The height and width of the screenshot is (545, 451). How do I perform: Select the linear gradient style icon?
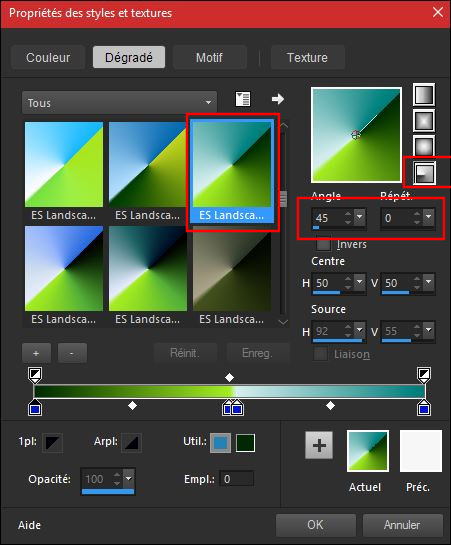coord(424,95)
